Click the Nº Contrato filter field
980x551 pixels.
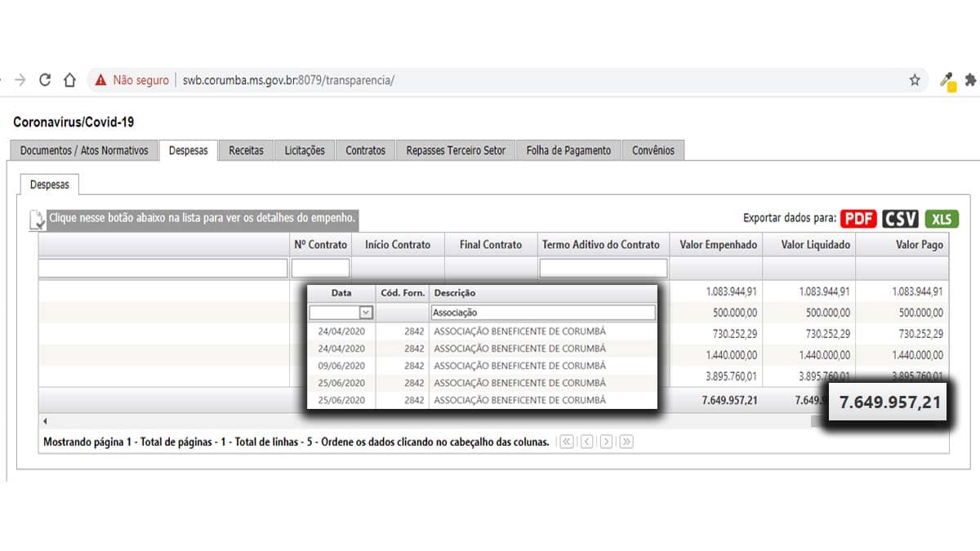(x=320, y=268)
